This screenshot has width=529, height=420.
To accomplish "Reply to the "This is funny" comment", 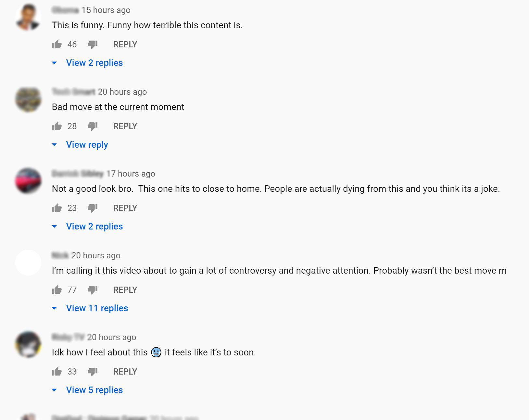I will pos(125,44).
